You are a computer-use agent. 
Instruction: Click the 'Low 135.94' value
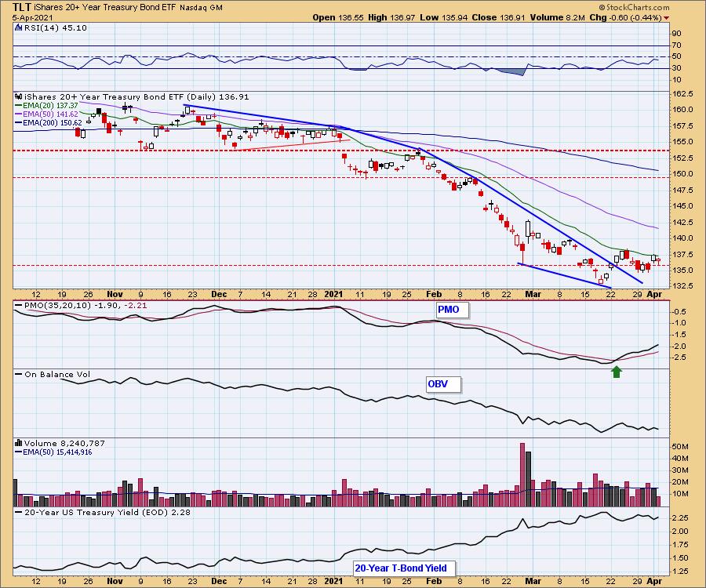[443, 17]
